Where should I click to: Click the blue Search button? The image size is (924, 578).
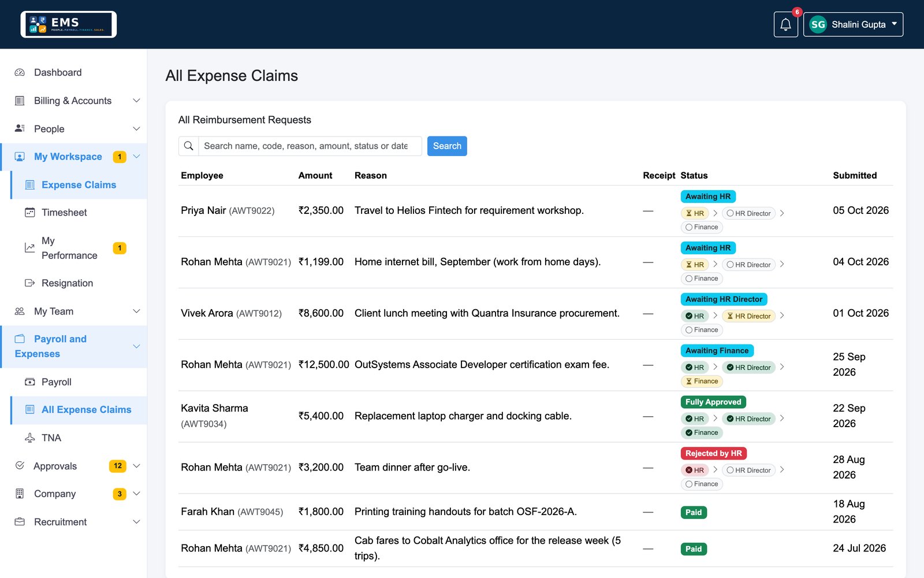447,146
